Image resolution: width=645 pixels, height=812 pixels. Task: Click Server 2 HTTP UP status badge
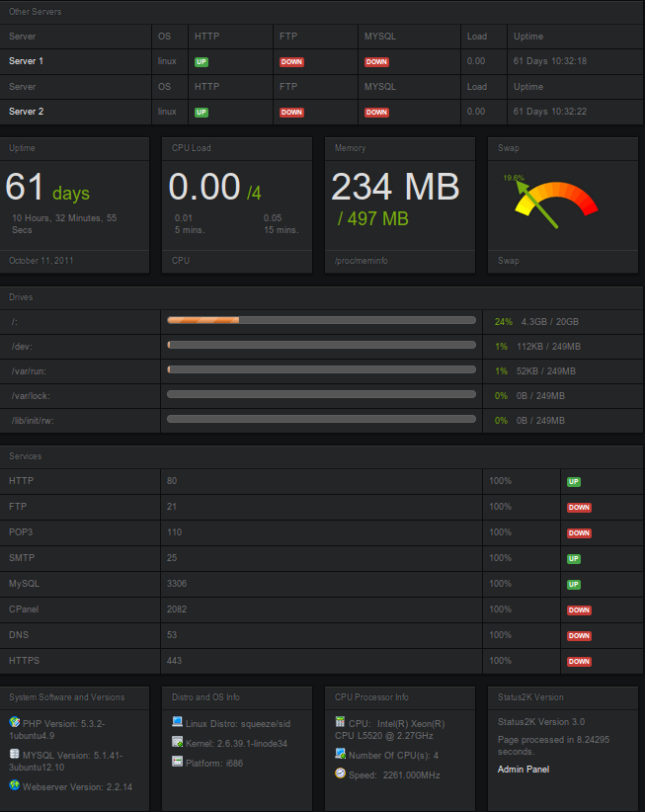202,112
